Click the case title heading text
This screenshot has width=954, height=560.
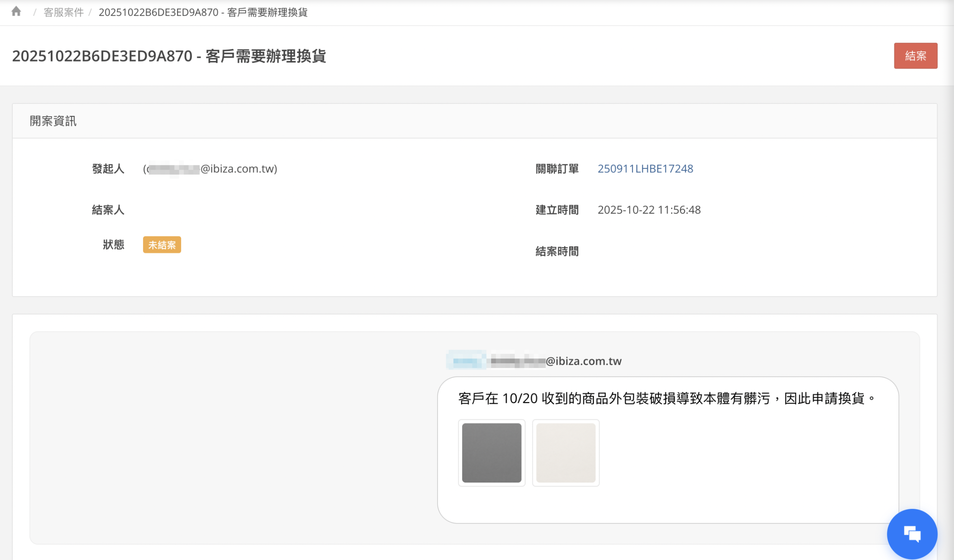[x=169, y=56]
